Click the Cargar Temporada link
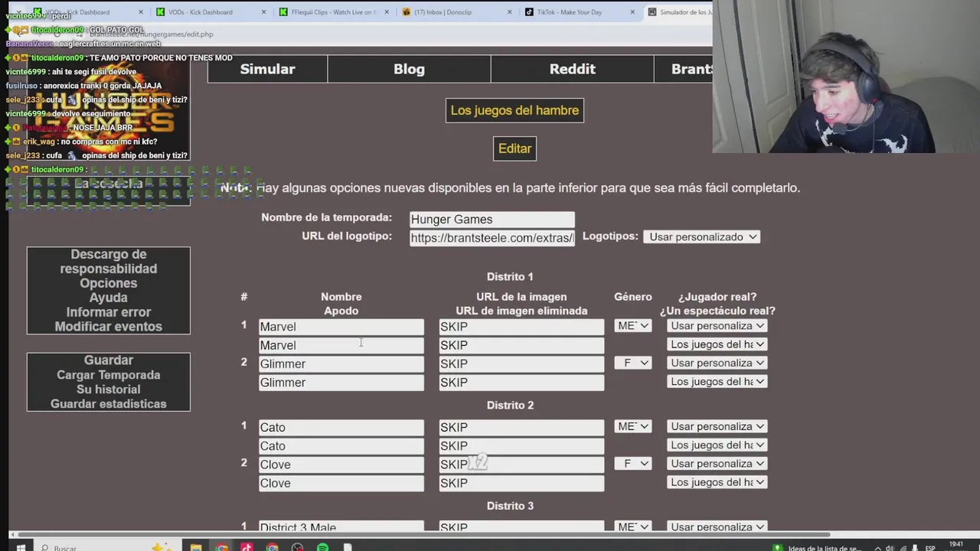The width and height of the screenshot is (980, 551). coord(109,375)
